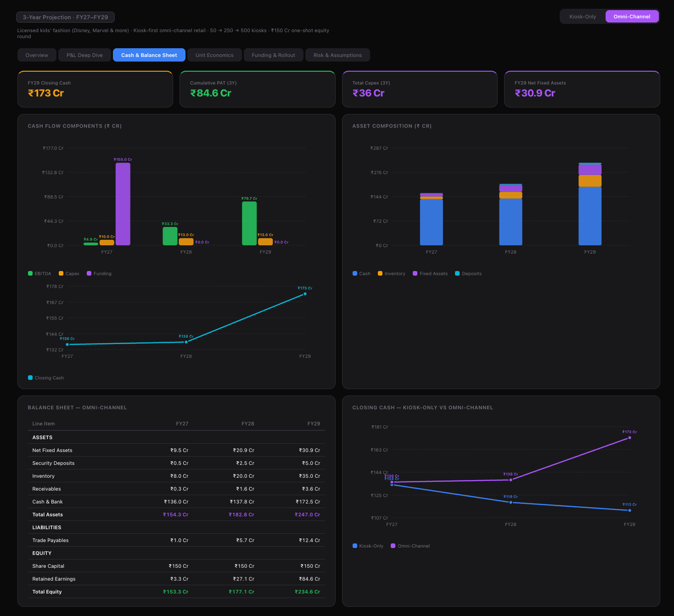
Task: Open the P&L Deep Dive tab
Action: click(84, 55)
